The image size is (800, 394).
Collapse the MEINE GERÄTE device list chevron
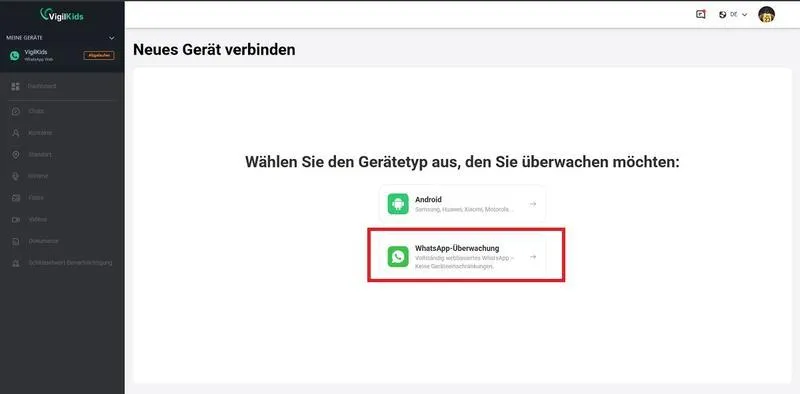tap(112, 38)
